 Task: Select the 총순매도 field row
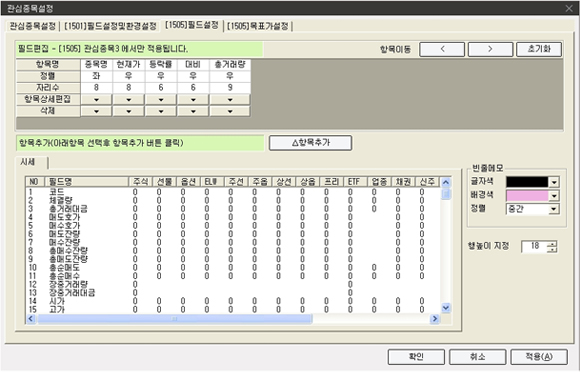pos(233,267)
